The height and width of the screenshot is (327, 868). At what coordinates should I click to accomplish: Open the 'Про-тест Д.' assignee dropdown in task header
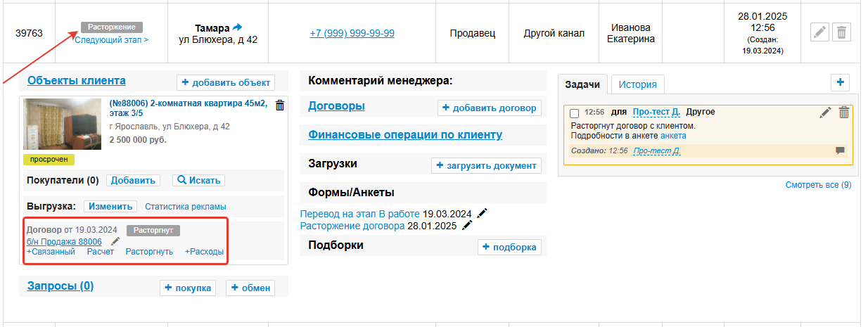(x=656, y=112)
